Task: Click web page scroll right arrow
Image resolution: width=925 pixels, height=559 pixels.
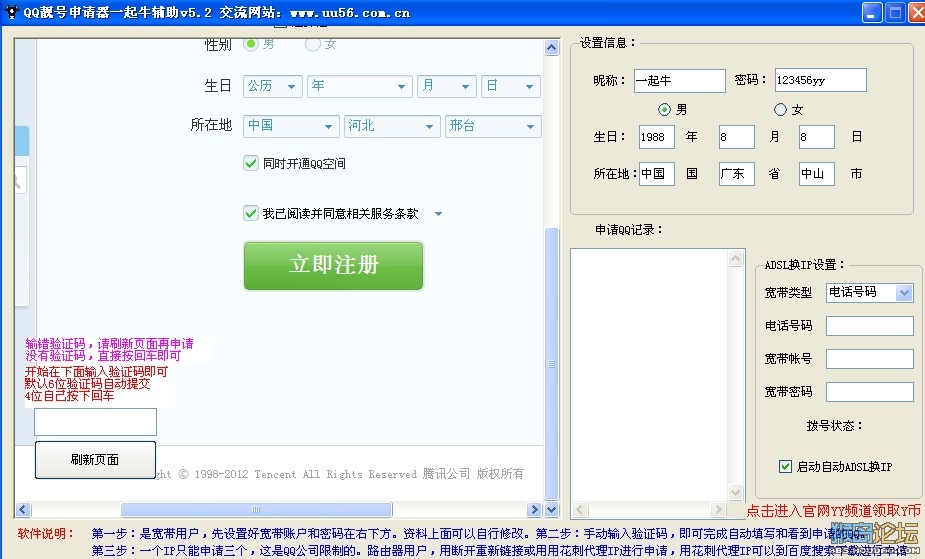Action: pos(534,509)
